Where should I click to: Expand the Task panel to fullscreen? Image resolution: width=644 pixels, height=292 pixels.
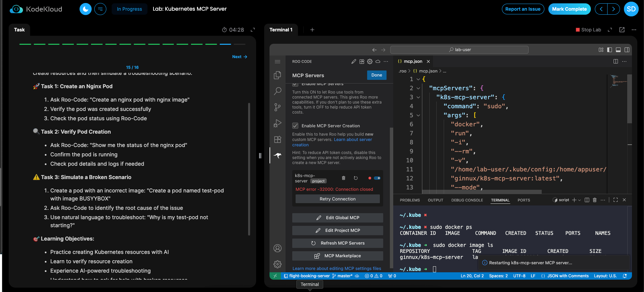point(253,30)
